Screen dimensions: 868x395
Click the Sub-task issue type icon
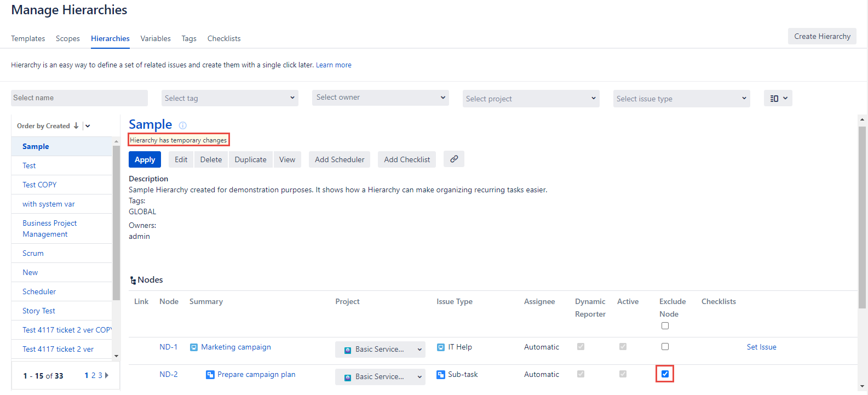(441, 375)
